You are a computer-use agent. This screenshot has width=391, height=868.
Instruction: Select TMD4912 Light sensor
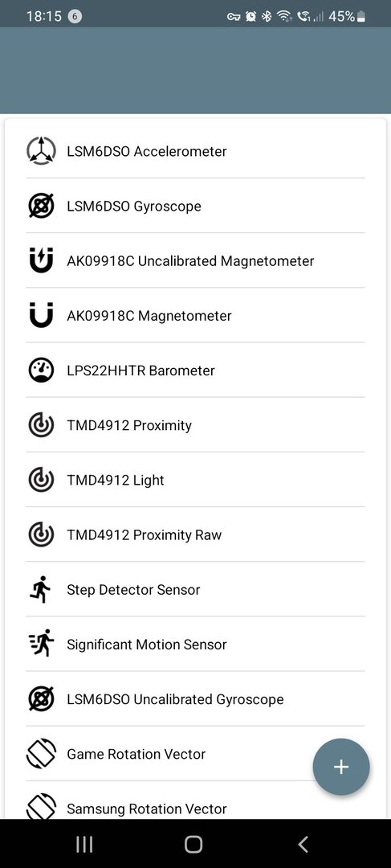coord(195,480)
